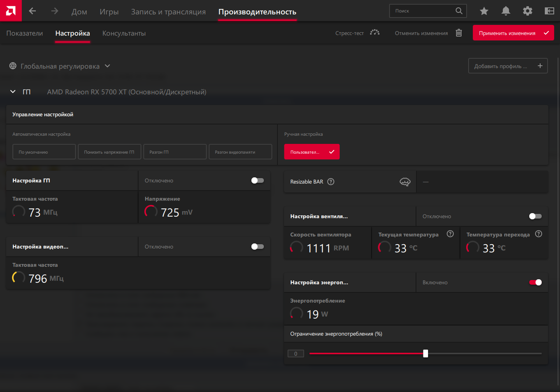Switch to Запись и трансляция tab

point(169,12)
